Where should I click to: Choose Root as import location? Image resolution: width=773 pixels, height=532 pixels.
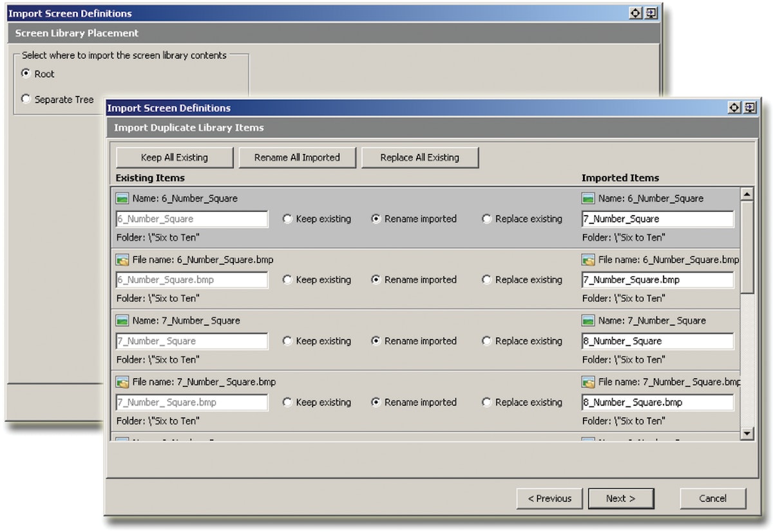[x=26, y=74]
